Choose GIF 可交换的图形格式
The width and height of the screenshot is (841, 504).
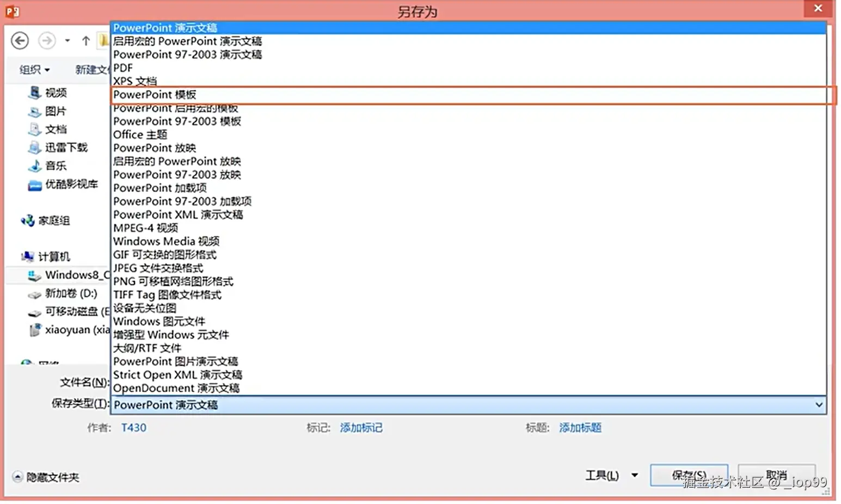click(468, 254)
